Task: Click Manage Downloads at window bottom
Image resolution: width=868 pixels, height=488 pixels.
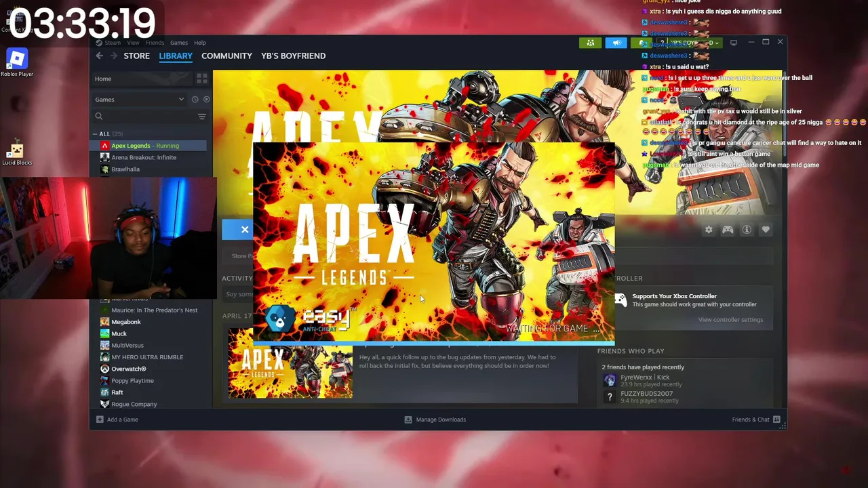Action: (435, 420)
